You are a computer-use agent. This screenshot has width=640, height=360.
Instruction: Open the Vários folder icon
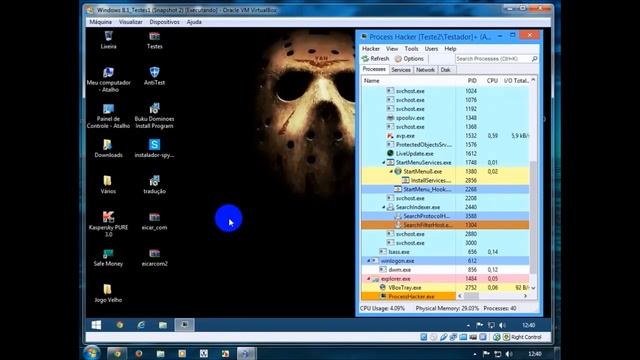point(108,184)
